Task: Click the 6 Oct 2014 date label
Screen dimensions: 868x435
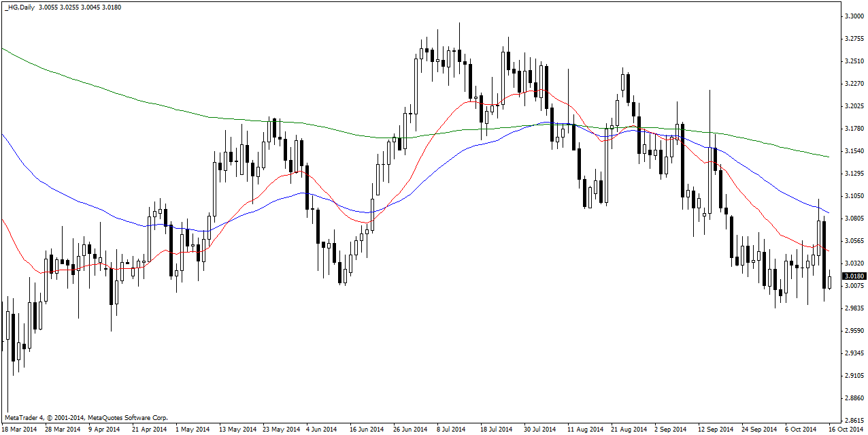Action: click(801, 430)
